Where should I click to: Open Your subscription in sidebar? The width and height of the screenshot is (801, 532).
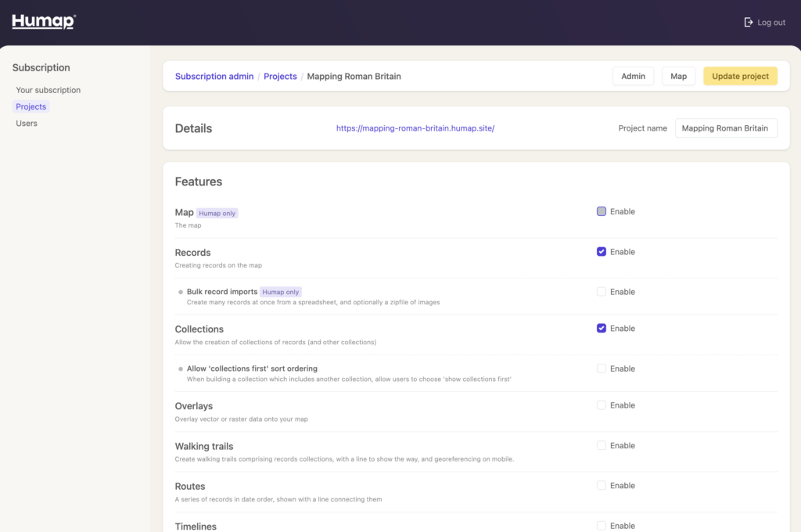(x=48, y=90)
